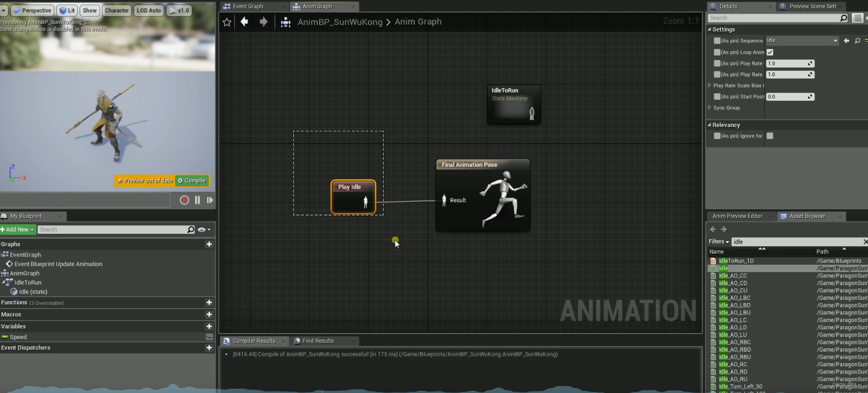
Task: Open the x1.0 playback speed menu
Action: [179, 10]
